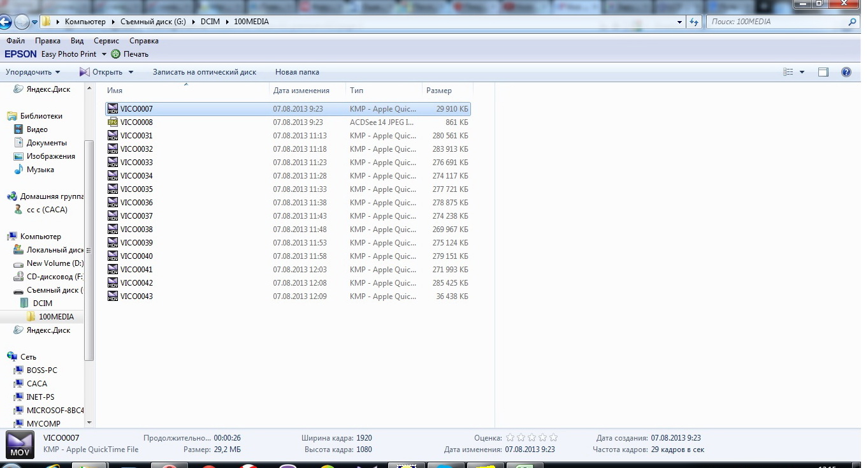Select the VICO0031 MOV file icon
This screenshot has height=468, width=868.
113,136
